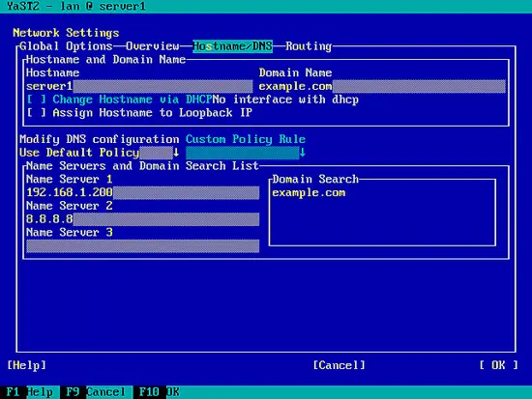
Task: Click the Network Settings heading
Action: click(66, 33)
